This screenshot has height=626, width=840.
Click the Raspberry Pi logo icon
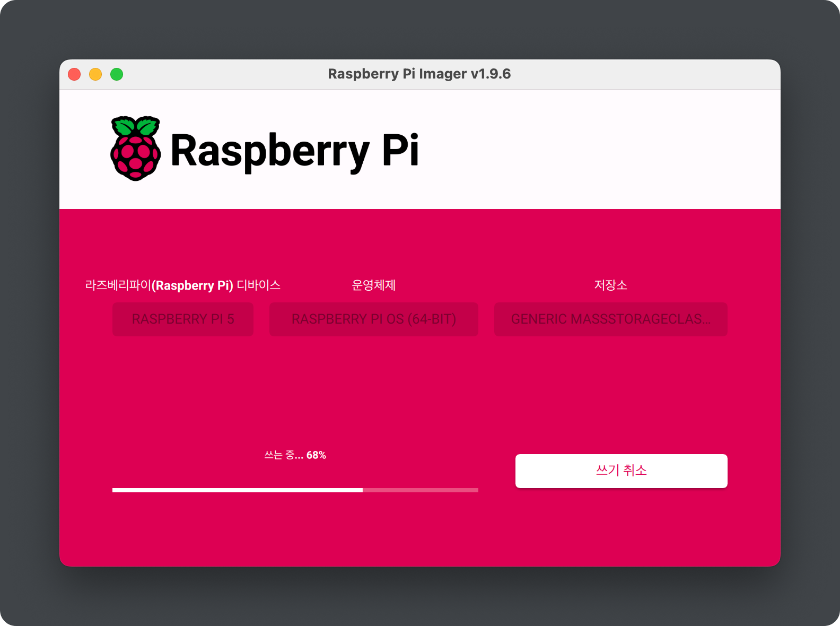tap(136, 149)
